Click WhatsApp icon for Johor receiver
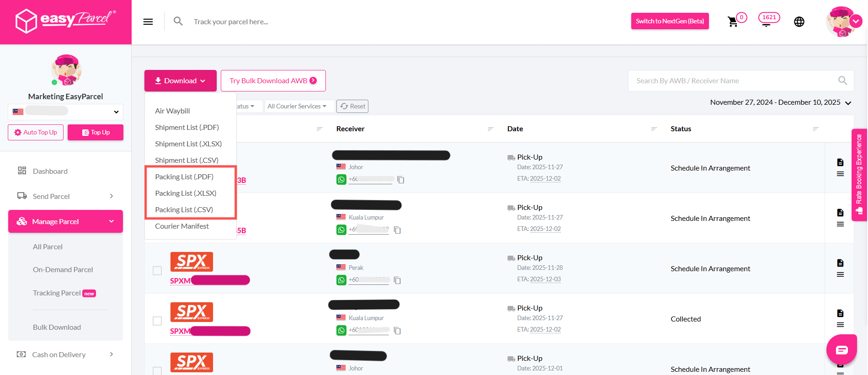 (341, 180)
